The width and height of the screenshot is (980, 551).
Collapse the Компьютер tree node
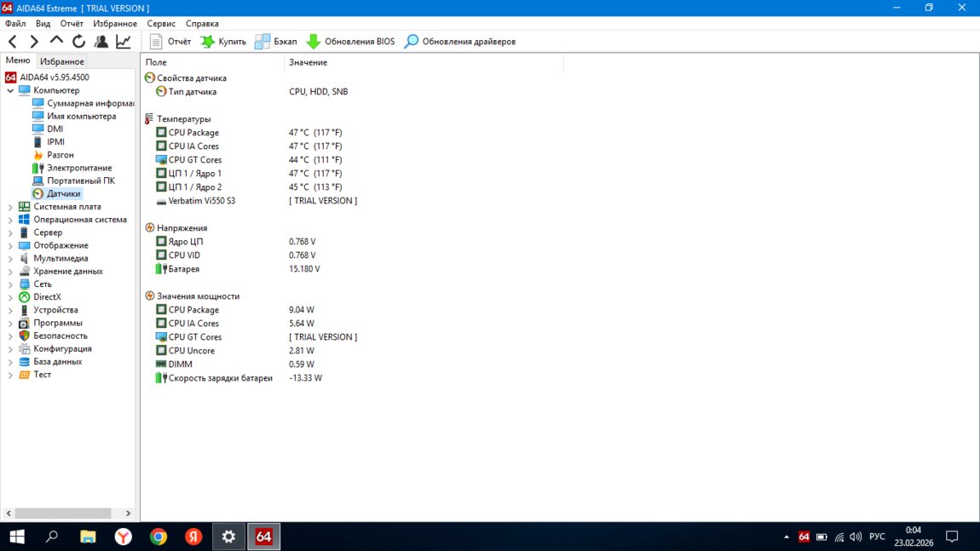click(x=10, y=90)
